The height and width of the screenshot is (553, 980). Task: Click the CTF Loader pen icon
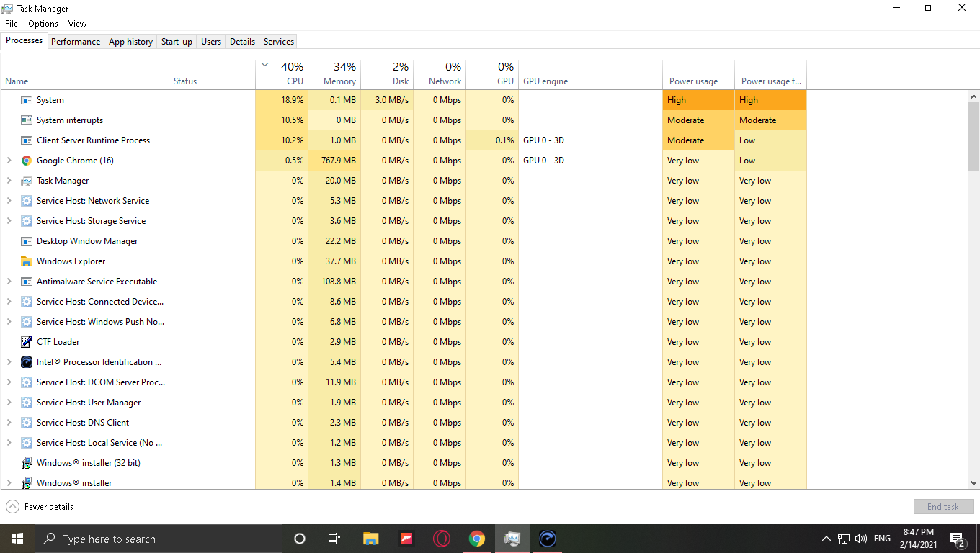pos(27,342)
